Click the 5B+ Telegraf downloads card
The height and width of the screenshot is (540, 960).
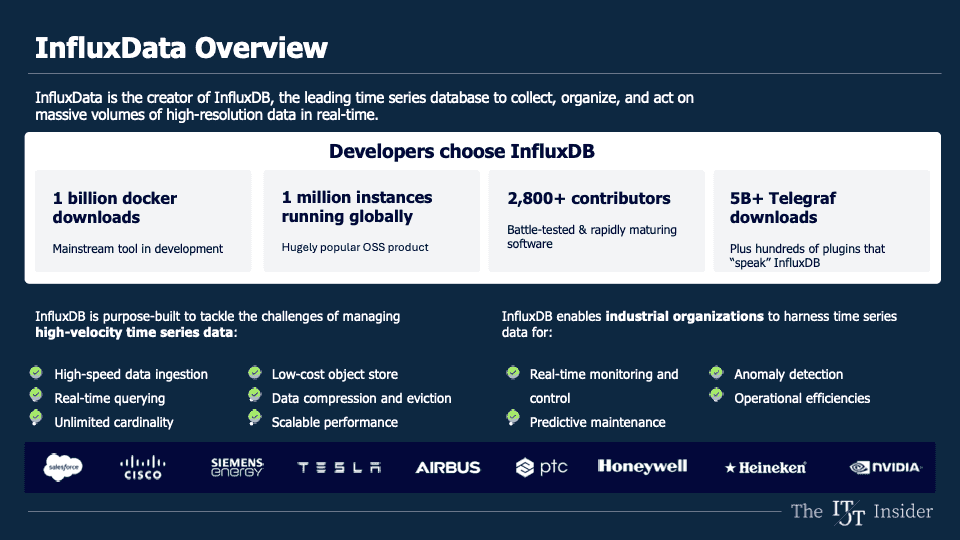coord(821,221)
